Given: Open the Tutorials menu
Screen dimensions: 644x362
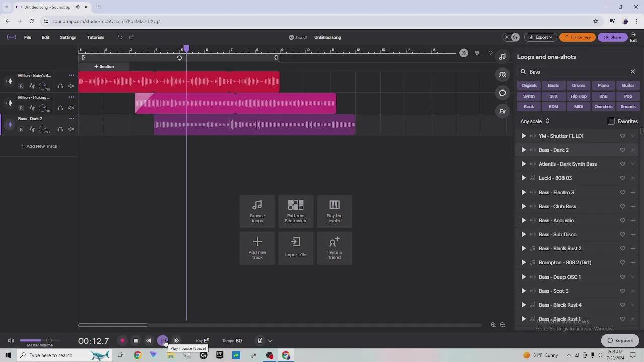Looking at the screenshot, I should click(x=96, y=37).
